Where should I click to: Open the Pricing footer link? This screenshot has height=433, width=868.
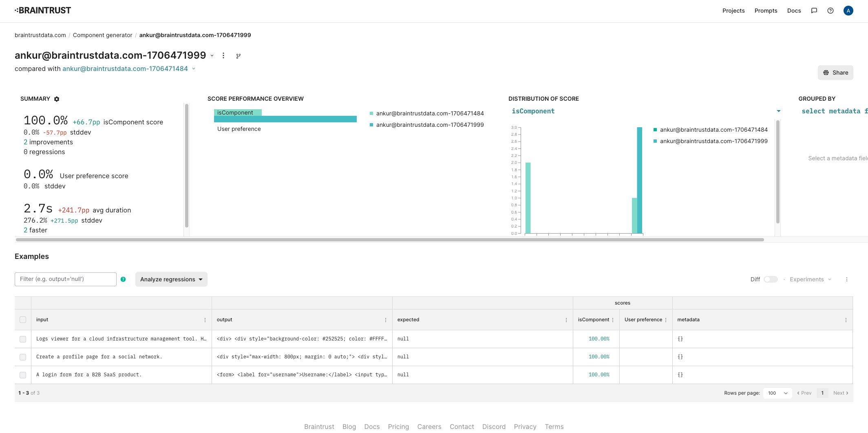(398, 426)
